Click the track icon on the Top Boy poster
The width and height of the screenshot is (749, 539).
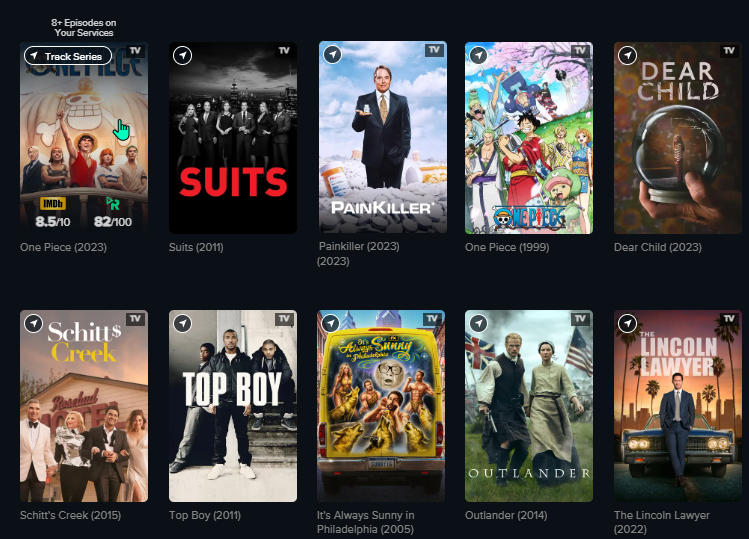(182, 323)
